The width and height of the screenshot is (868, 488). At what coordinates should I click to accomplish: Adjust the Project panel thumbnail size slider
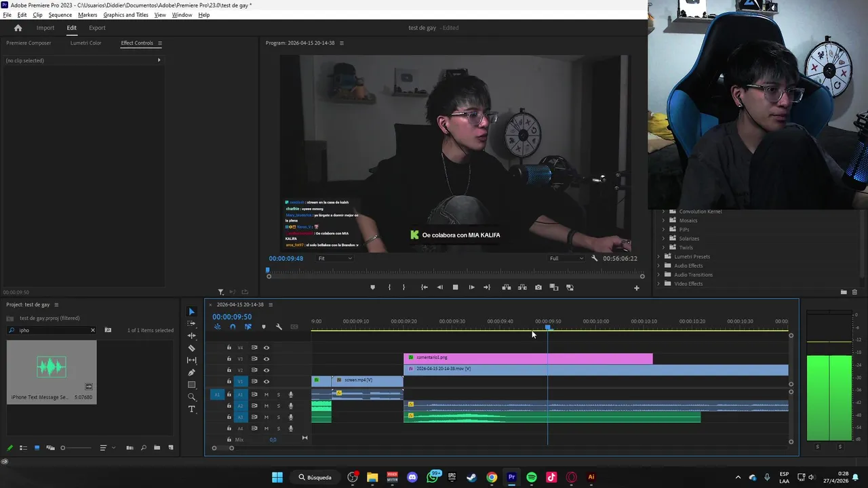[x=75, y=448]
